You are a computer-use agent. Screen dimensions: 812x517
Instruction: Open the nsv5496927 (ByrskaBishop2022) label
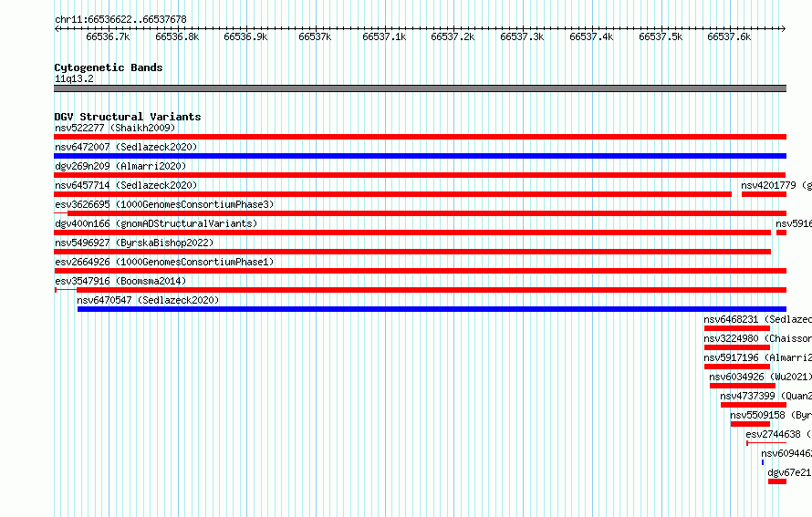tap(134, 243)
